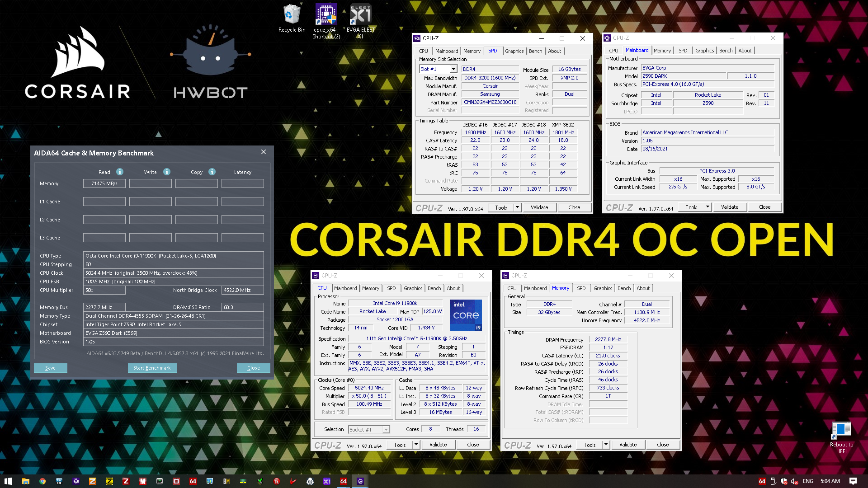Open Mainboard tab in CPU-Z CPU window
Image resolution: width=868 pixels, height=488 pixels.
(x=345, y=288)
